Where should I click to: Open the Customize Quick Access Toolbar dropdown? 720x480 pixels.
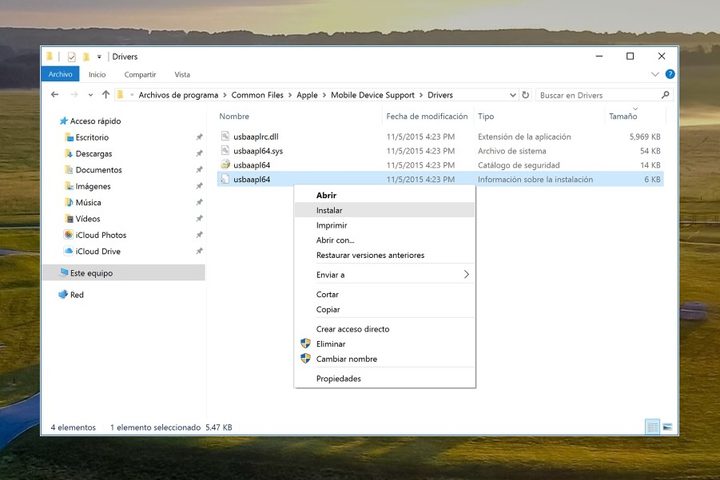click(99, 57)
